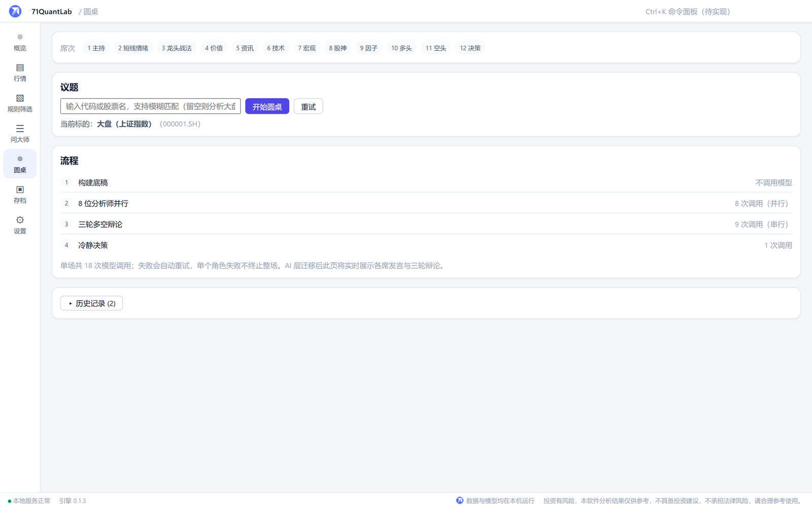Click the 71QuantLab title text
Viewport: 812px width, 508px height.
click(52, 11)
